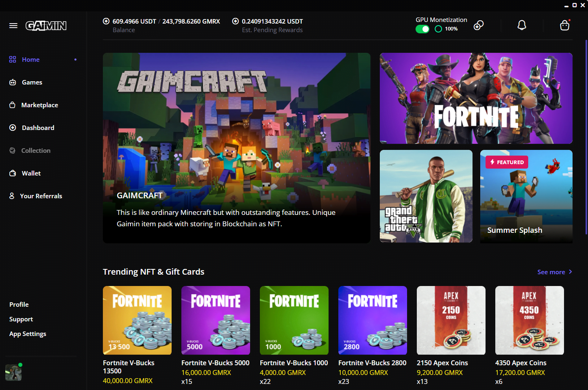Click the Balance coin icon
The width and height of the screenshot is (588, 390).
pos(106,21)
